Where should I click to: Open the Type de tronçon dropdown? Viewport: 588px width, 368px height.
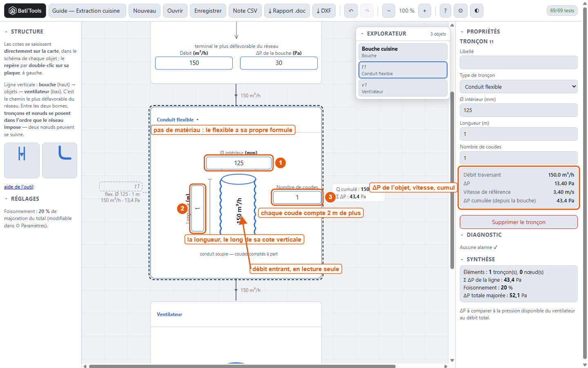519,87
